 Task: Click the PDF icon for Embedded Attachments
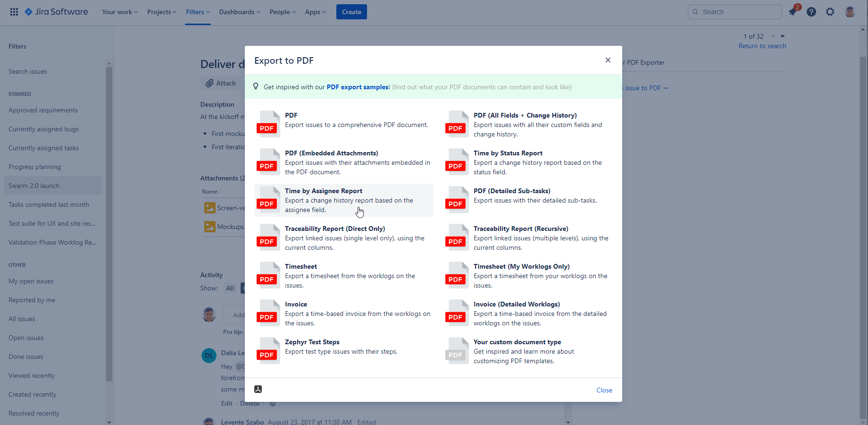pos(268,161)
